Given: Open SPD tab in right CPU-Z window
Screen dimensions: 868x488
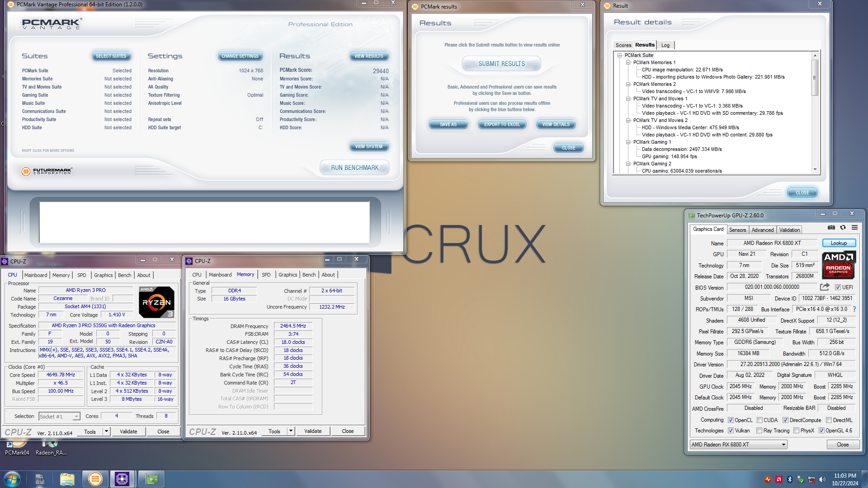Looking at the screenshot, I should point(266,275).
